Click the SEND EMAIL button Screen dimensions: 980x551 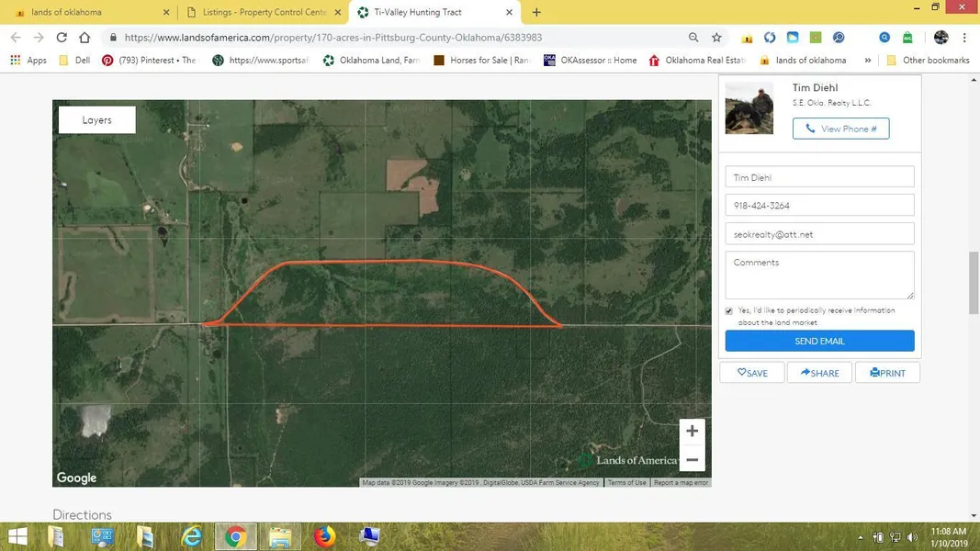coord(819,341)
